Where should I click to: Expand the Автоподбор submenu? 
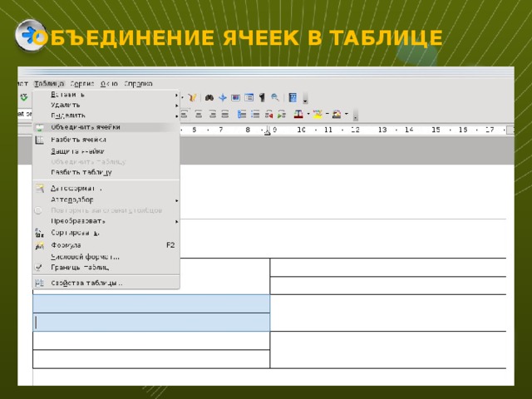point(106,199)
